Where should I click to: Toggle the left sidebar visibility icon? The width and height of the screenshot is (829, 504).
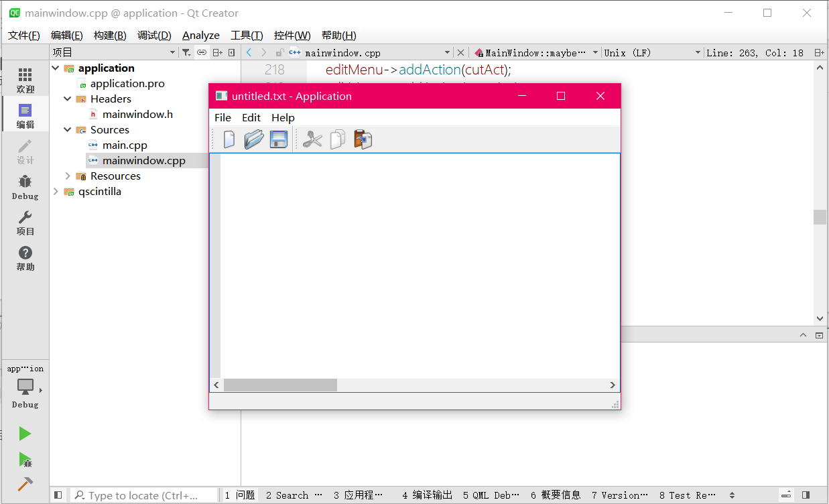pos(58,495)
